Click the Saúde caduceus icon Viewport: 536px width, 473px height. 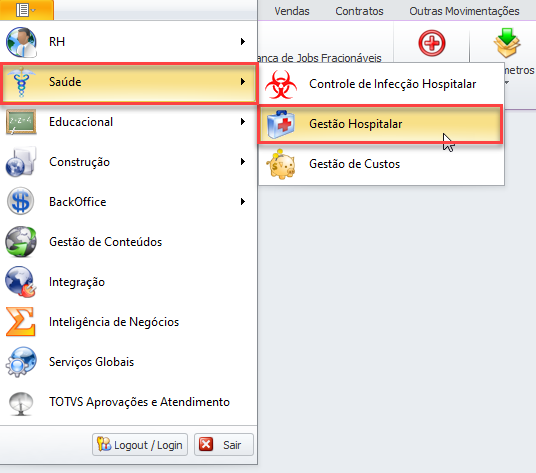(x=21, y=82)
